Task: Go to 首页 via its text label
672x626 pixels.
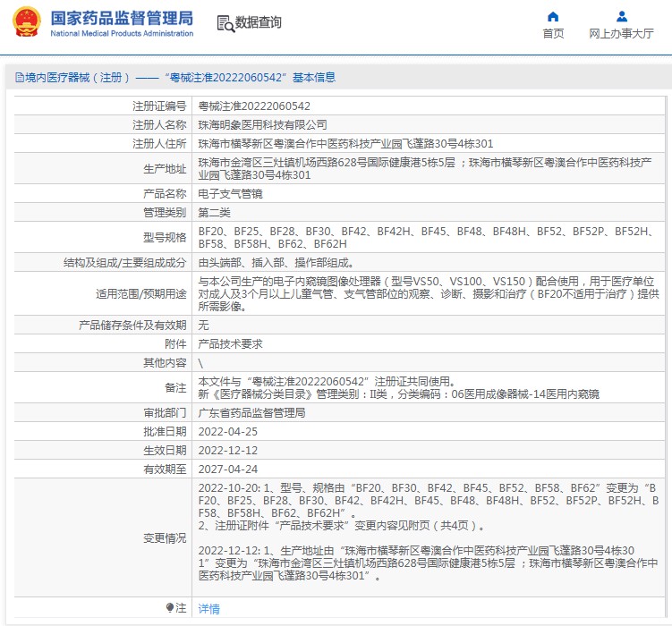Action: (553, 34)
